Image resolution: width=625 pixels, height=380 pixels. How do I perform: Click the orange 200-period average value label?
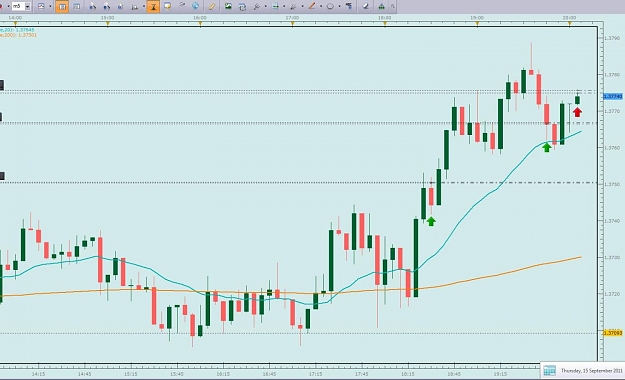(18, 35)
